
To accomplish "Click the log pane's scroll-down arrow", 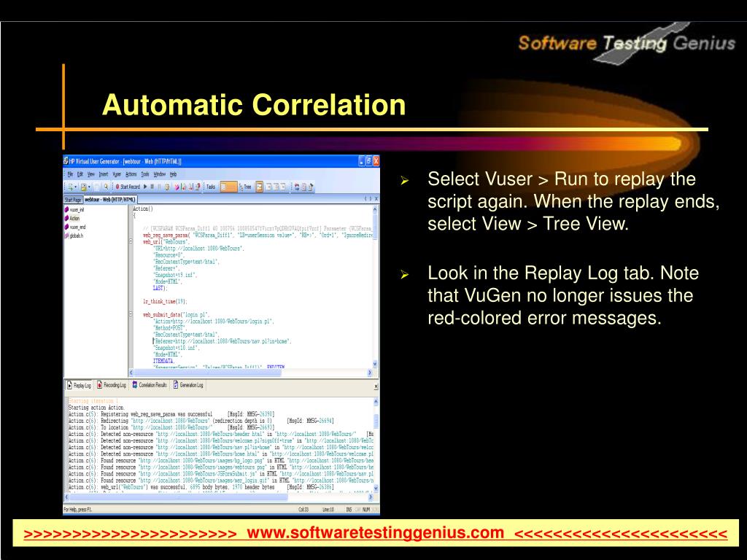I will click(x=376, y=488).
